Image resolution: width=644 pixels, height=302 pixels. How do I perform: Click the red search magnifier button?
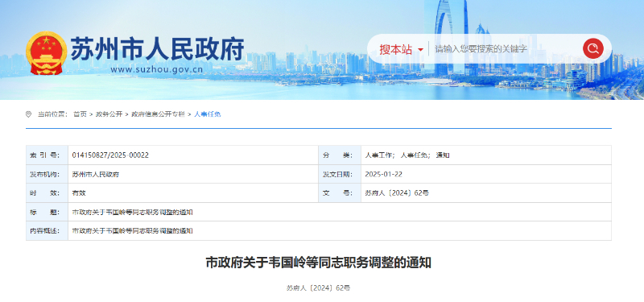point(592,49)
